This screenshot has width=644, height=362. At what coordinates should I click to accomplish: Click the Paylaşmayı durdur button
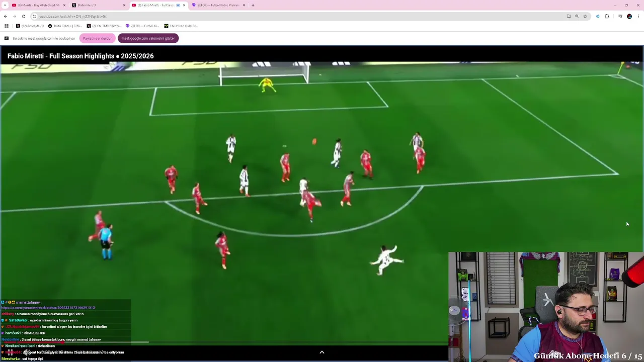point(97,38)
